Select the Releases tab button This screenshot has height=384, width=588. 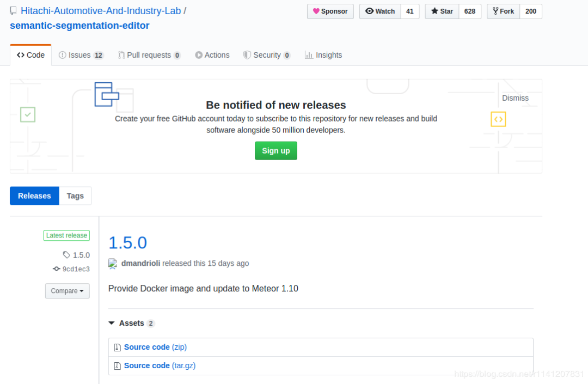coord(34,196)
